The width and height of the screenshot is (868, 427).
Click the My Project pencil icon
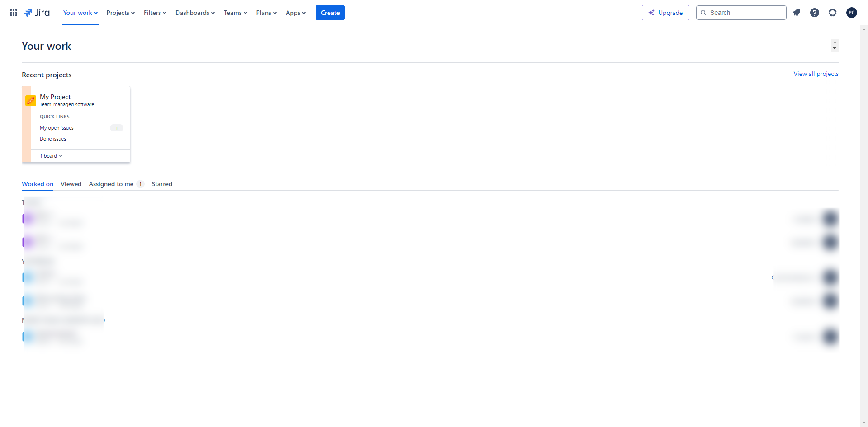click(x=31, y=101)
